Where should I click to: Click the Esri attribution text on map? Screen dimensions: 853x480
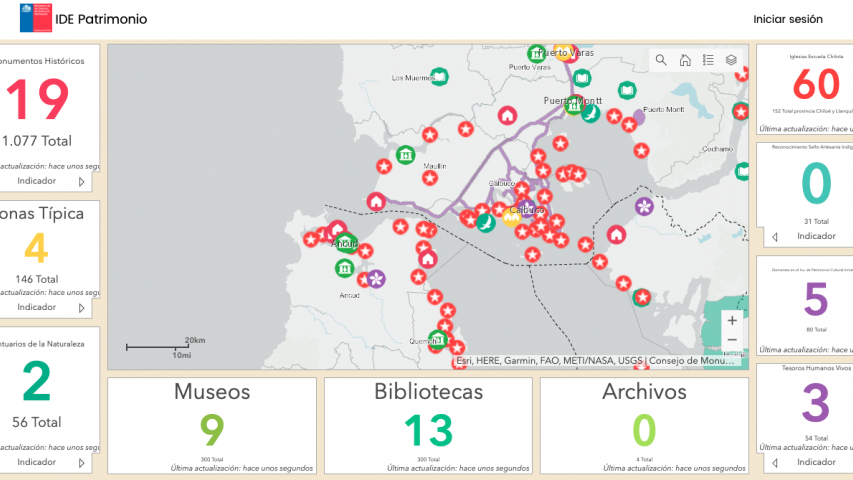point(595,361)
